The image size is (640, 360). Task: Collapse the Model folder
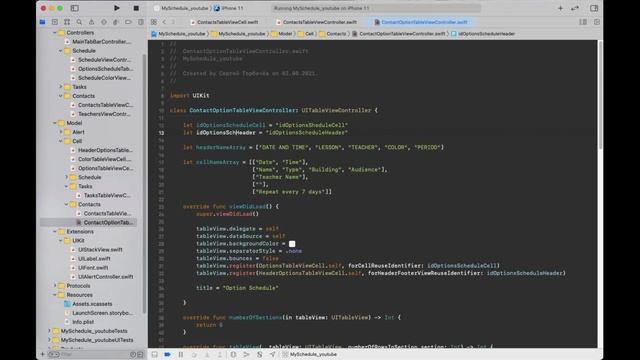tap(55, 123)
